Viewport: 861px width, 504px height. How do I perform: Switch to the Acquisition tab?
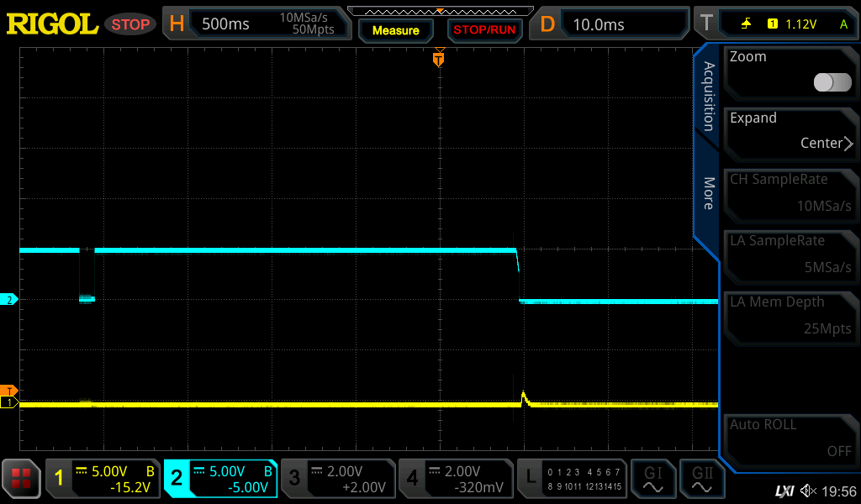(708, 96)
